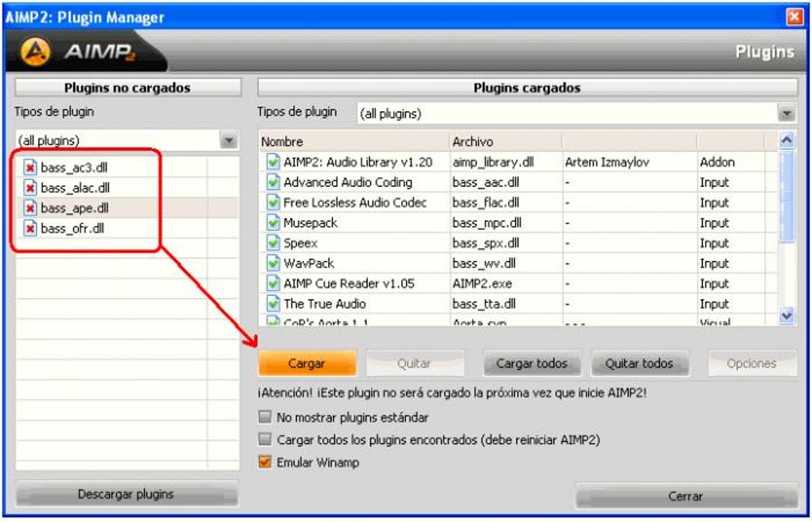Click the green check icon of Free Lossless Audio Codec
The width and height of the screenshot is (812, 522).
click(273, 202)
